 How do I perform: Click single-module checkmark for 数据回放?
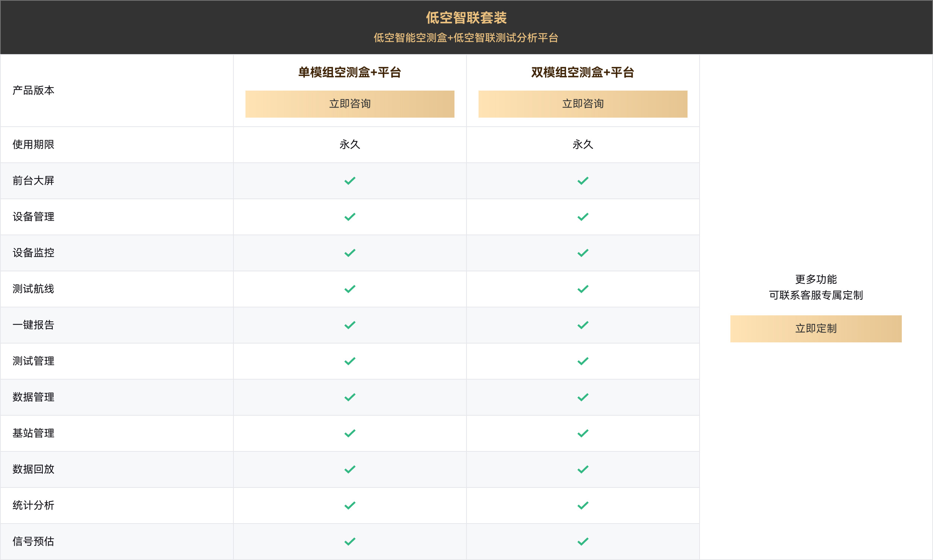pos(350,469)
